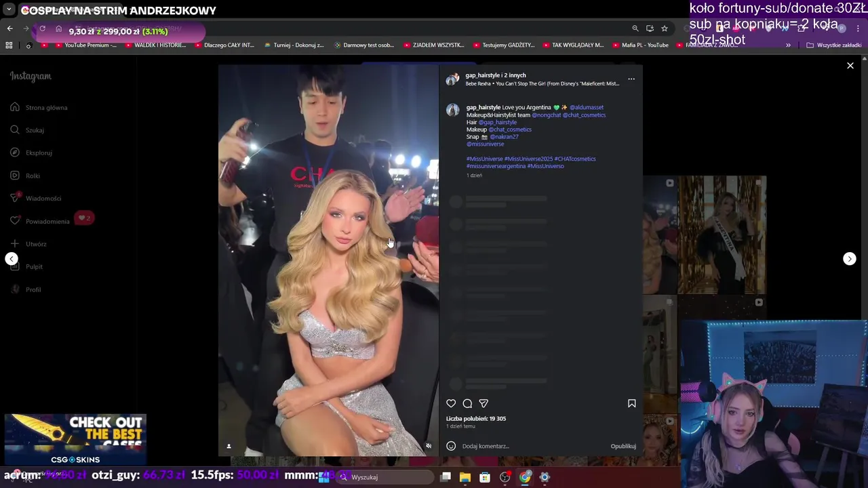868x488 pixels.
Task: Click the 'Opublikuj' post comment button
Action: 623,446
